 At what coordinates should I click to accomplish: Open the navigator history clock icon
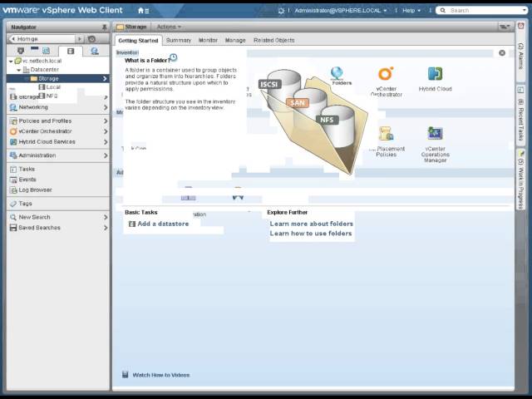pos(91,39)
